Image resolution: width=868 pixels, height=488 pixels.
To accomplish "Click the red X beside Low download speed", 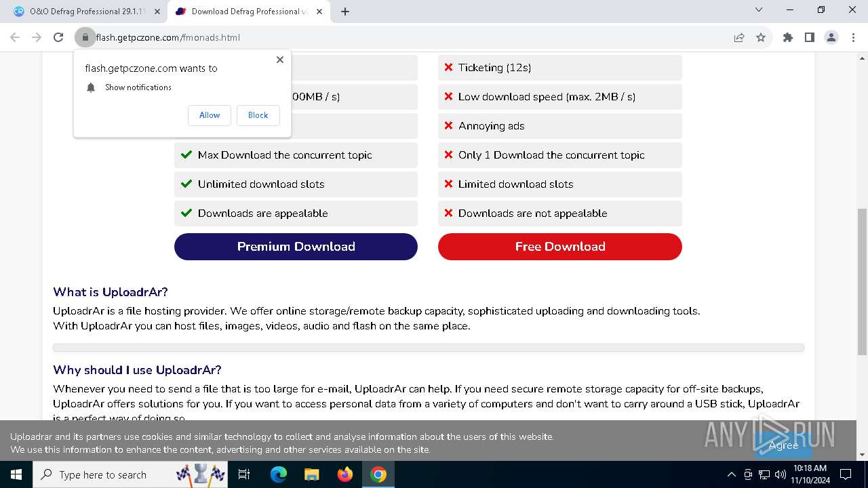I will 448,96.
